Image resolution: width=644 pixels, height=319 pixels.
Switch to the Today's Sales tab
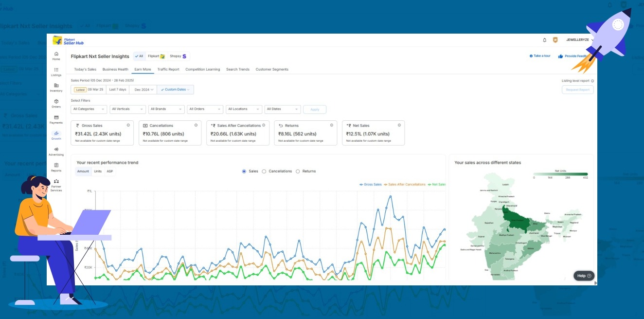85,70
